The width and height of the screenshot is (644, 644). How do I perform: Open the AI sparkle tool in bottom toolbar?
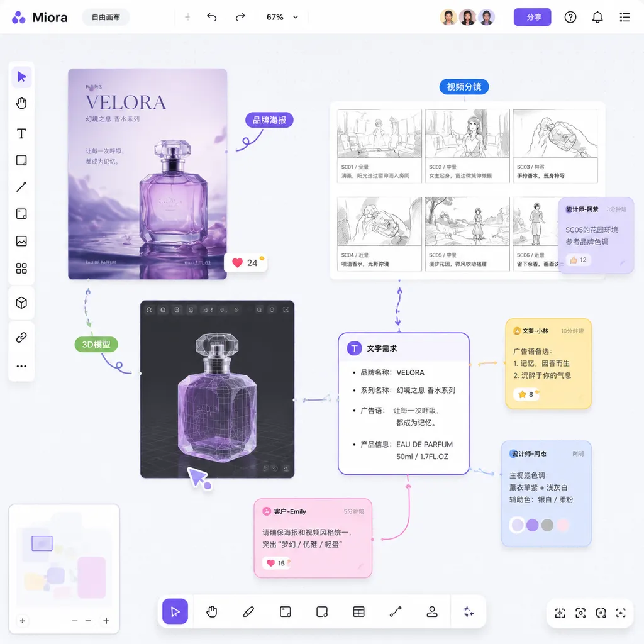point(469,611)
